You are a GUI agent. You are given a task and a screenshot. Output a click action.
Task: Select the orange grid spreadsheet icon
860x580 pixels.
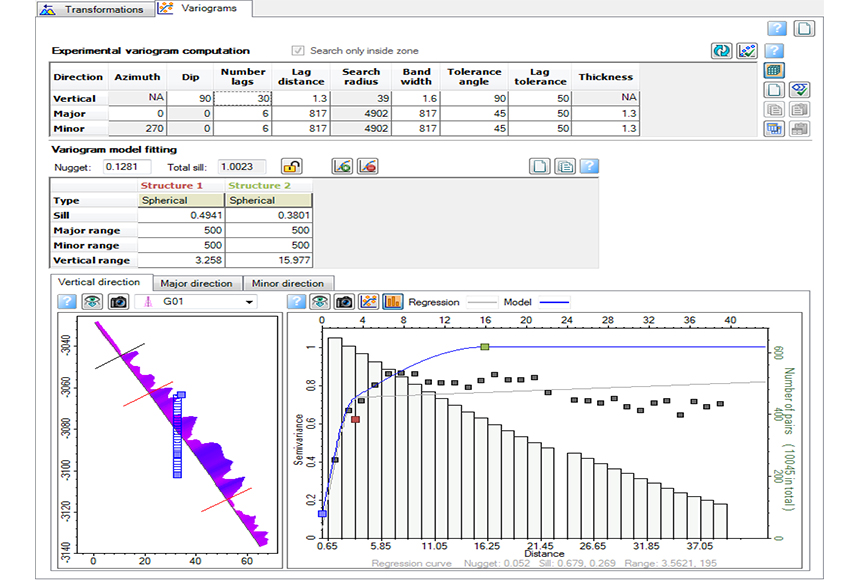click(772, 69)
